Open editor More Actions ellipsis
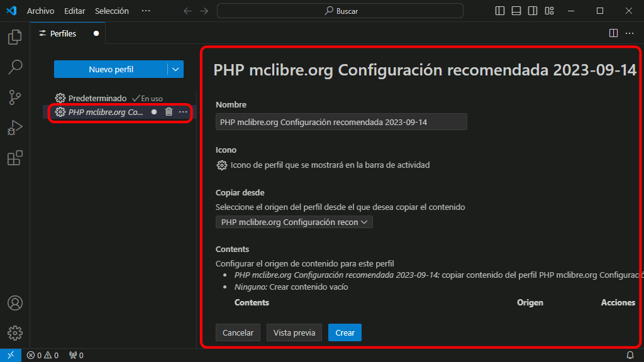This screenshot has width=644, height=362. [x=630, y=33]
